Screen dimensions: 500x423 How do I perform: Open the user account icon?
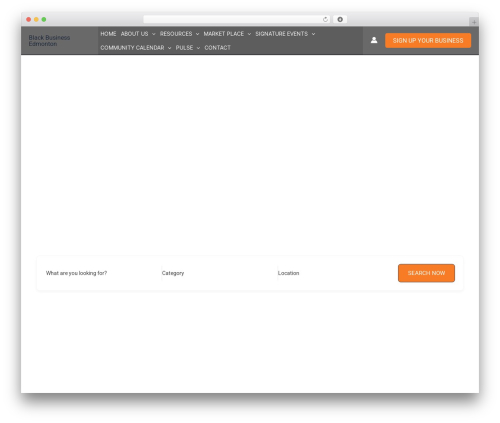[x=374, y=40]
